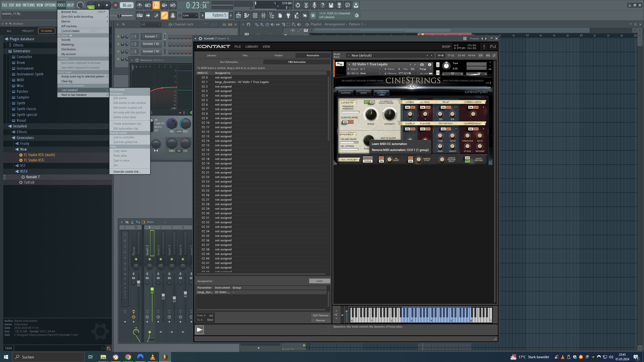
Task: Click the typing keyboard to piano icon
Action: click(140, 16)
